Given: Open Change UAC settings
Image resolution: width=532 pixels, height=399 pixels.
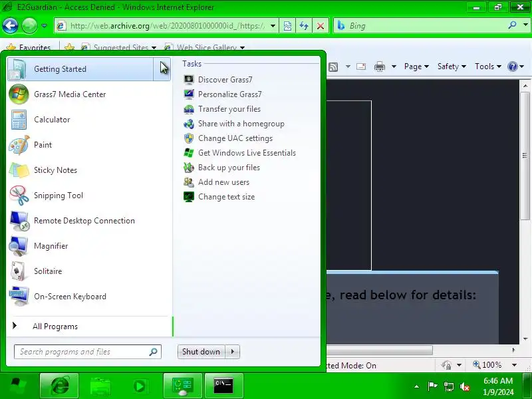Looking at the screenshot, I should 228,138.
